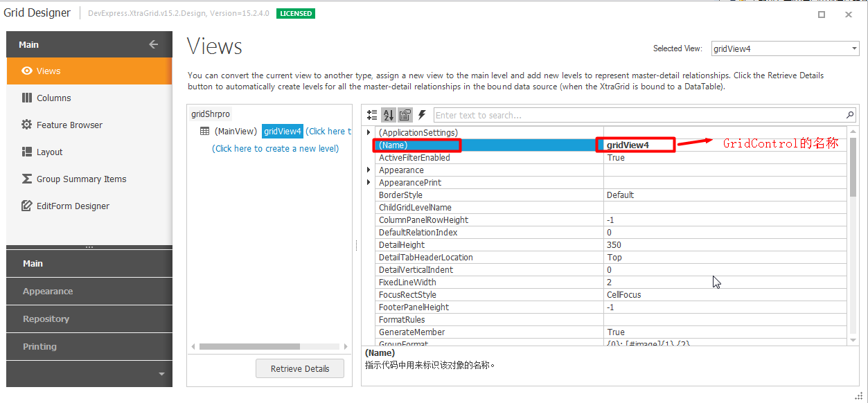Image resolution: width=868 pixels, height=403 pixels.
Task: Expand the AppearancePrint property node
Action: pos(367,182)
